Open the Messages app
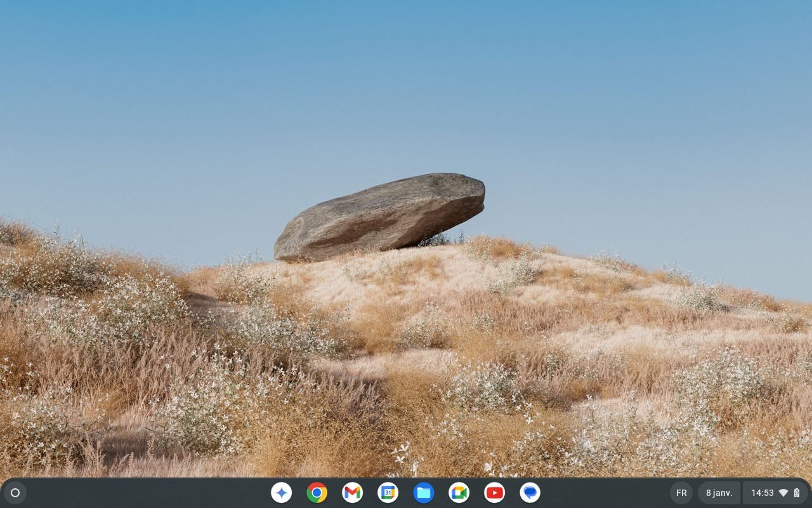This screenshot has height=508, width=812. point(530,493)
